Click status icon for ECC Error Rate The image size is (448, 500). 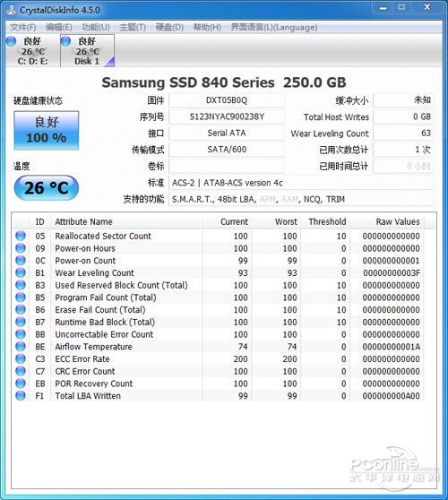click(21, 358)
